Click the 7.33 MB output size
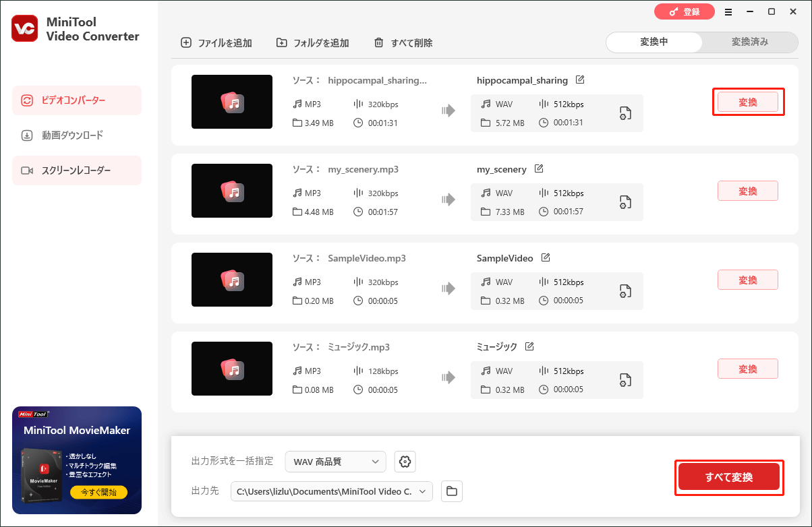 [509, 212]
